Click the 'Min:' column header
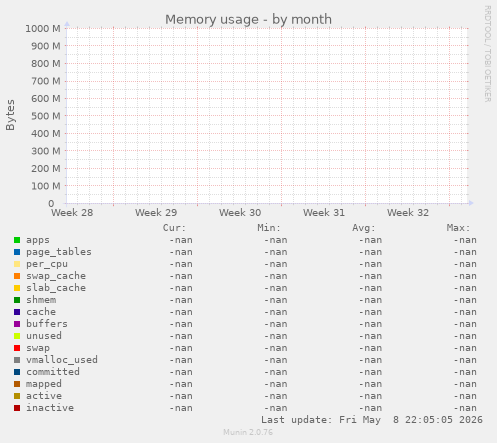The height and width of the screenshot is (443, 497). pyautogui.click(x=269, y=228)
